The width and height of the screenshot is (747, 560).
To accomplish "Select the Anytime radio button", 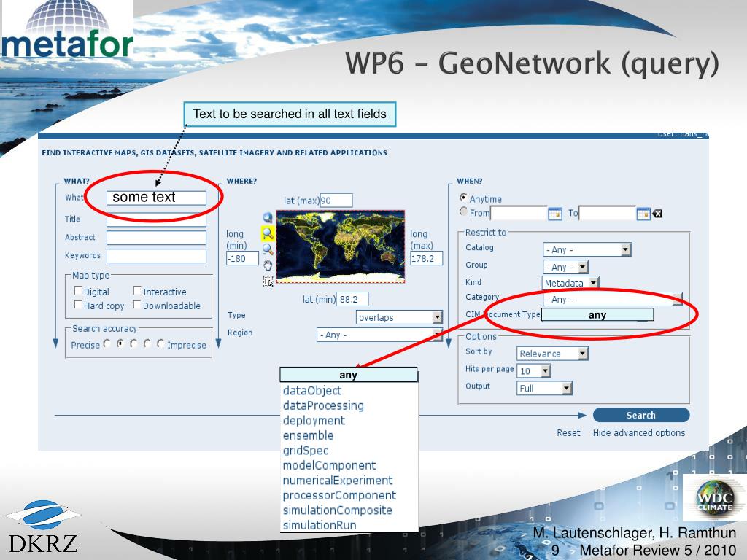I will point(463,197).
